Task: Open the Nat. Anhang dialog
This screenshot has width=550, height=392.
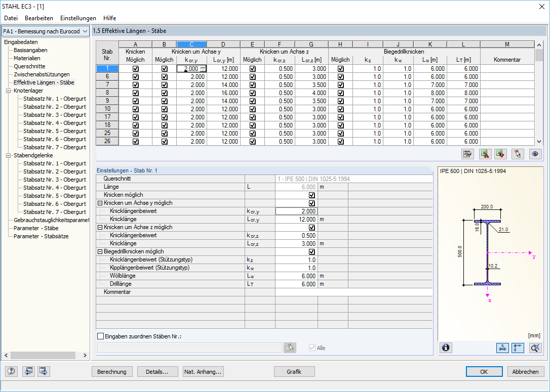Action: (x=203, y=371)
